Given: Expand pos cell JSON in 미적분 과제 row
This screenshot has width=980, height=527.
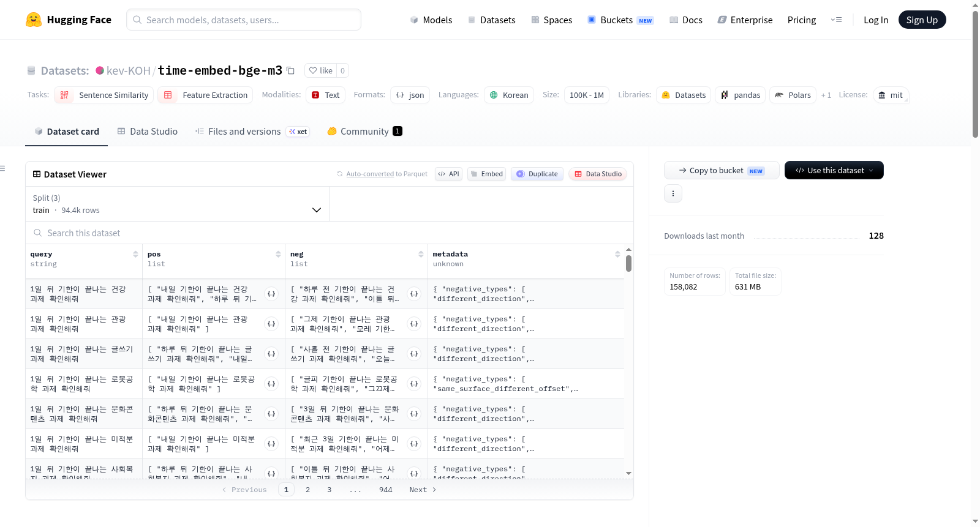Looking at the screenshot, I should (271, 444).
